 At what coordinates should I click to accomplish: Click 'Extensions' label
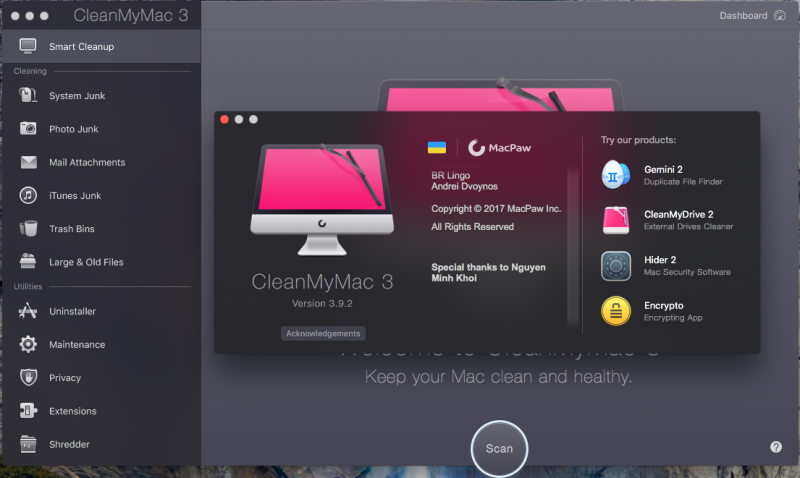(72, 411)
